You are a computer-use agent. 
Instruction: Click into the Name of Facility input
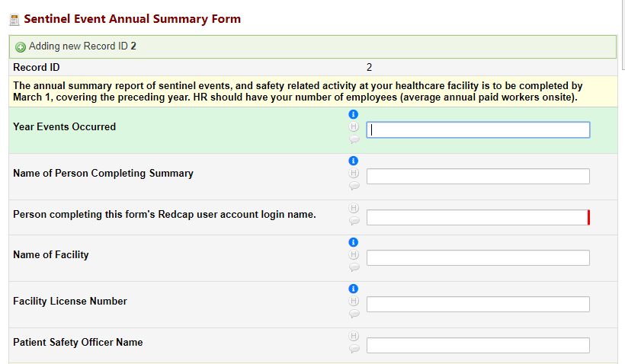click(x=478, y=257)
